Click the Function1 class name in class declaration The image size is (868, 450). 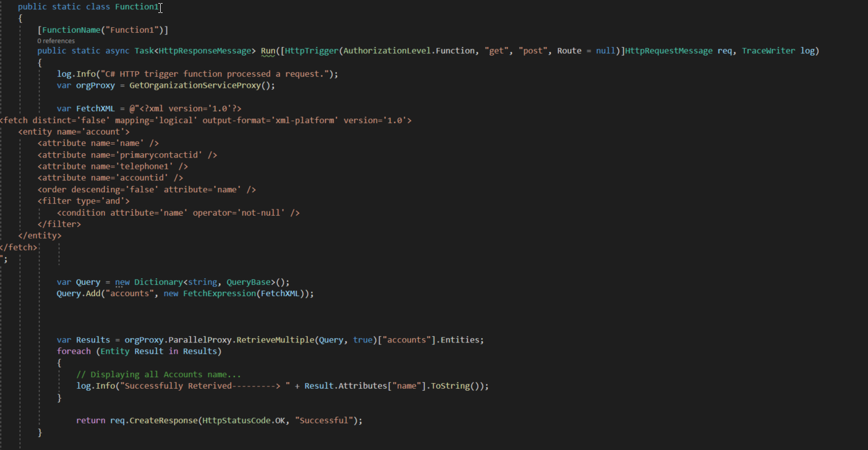137,7
